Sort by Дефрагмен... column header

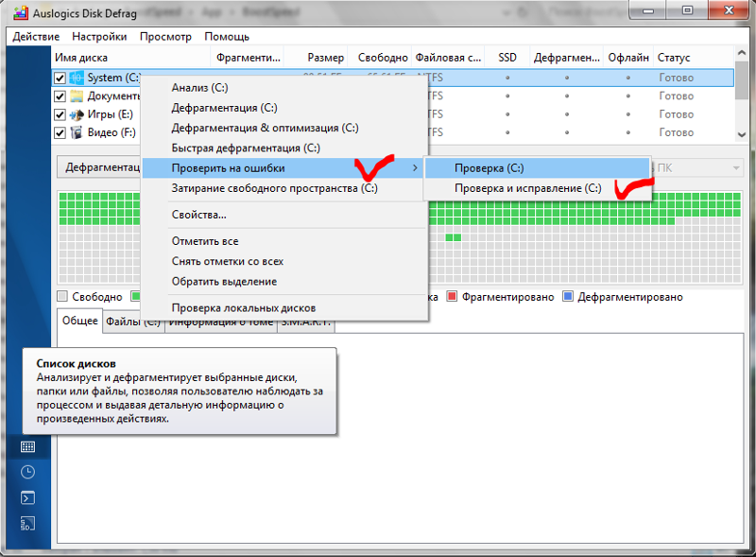point(566,58)
